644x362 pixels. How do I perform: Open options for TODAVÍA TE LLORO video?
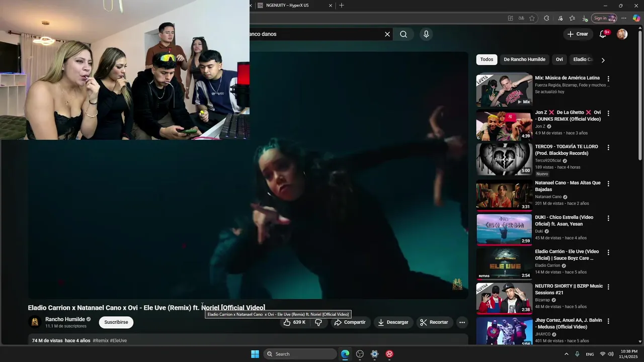pos(608,147)
